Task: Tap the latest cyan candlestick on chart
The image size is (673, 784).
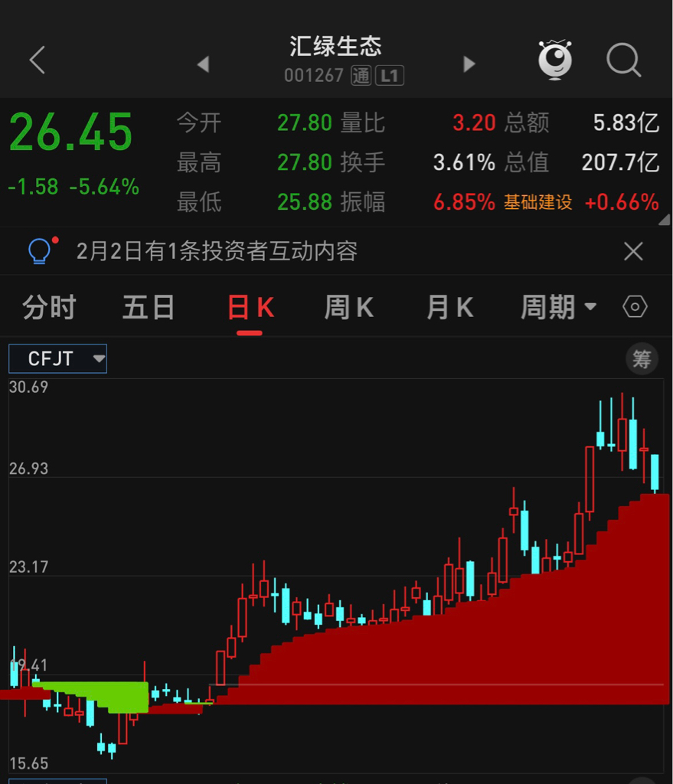Action: point(655,472)
